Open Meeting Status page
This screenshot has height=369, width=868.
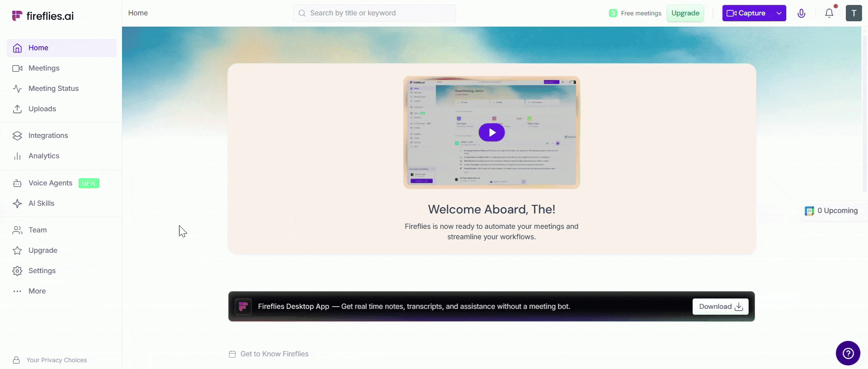61,89
